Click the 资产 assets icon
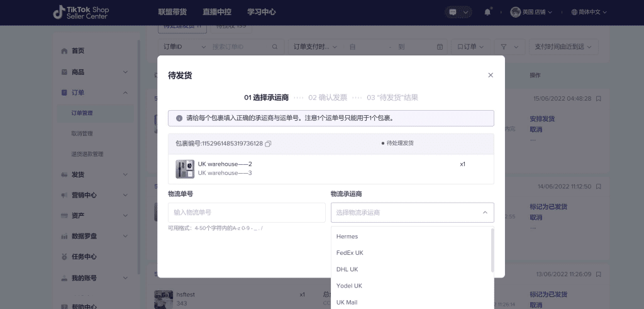Image resolution: width=644 pixels, height=309 pixels. click(64, 216)
